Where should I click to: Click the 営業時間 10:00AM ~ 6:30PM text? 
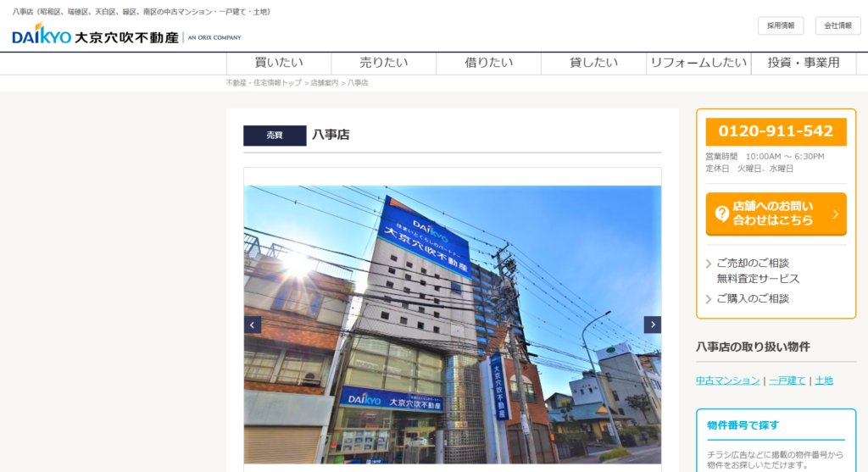pyautogui.click(x=765, y=157)
